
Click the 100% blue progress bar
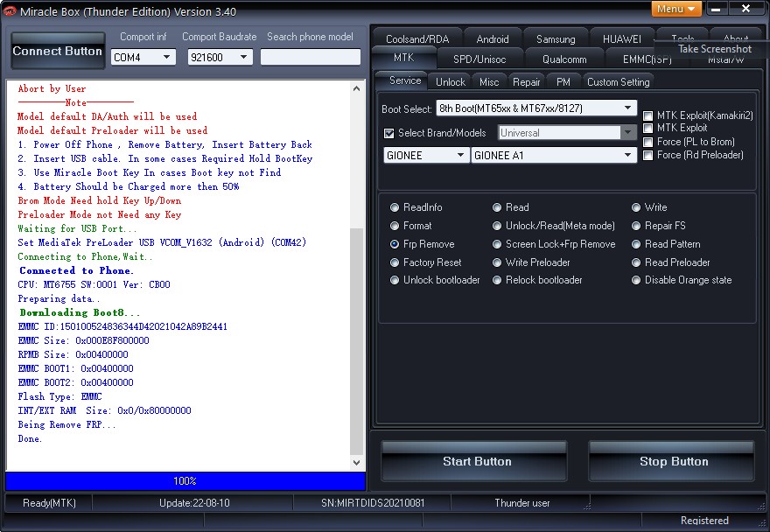click(x=185, y=481)
